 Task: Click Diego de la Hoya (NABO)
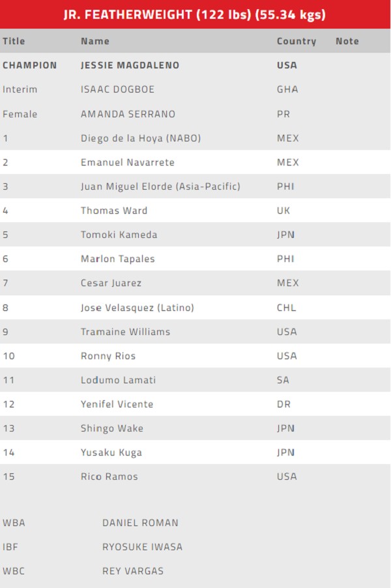coord(141,138)
